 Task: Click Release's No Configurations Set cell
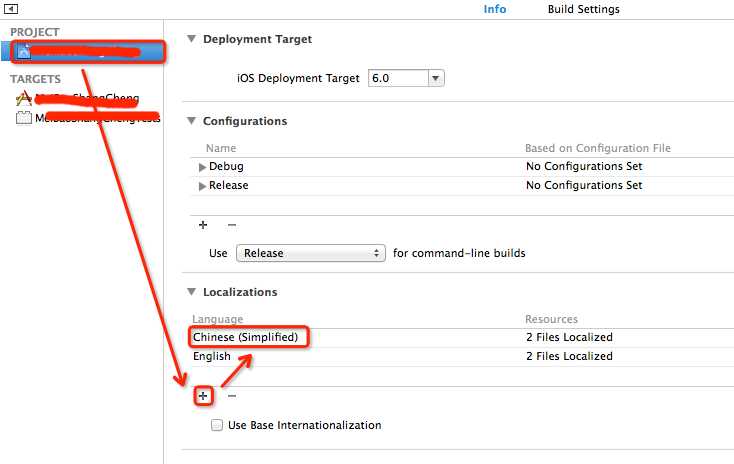tap(584, 185)
